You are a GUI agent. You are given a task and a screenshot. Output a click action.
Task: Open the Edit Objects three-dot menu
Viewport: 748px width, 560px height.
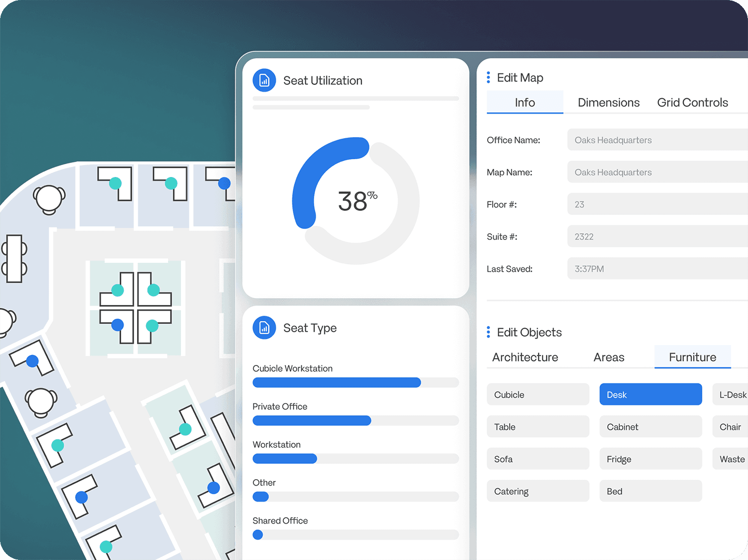pos(488,332)
